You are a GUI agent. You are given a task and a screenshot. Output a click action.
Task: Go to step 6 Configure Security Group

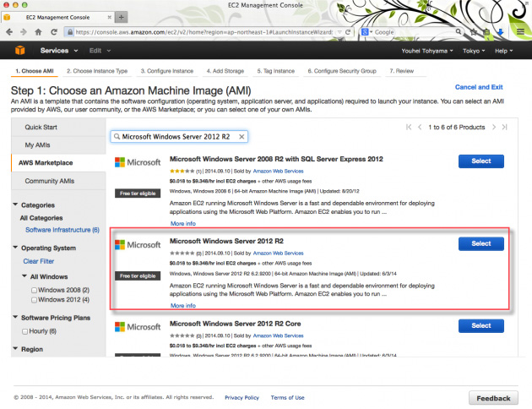tap(342, 71)
